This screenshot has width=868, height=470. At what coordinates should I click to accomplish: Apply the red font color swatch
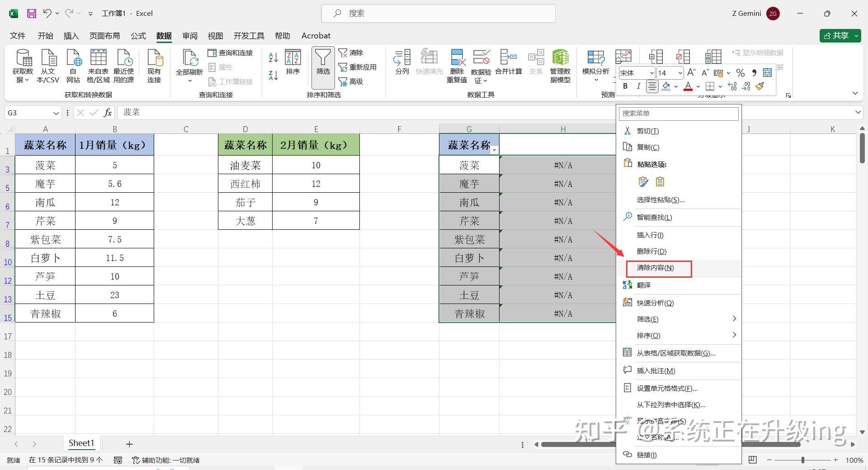[x=688, y=86]
